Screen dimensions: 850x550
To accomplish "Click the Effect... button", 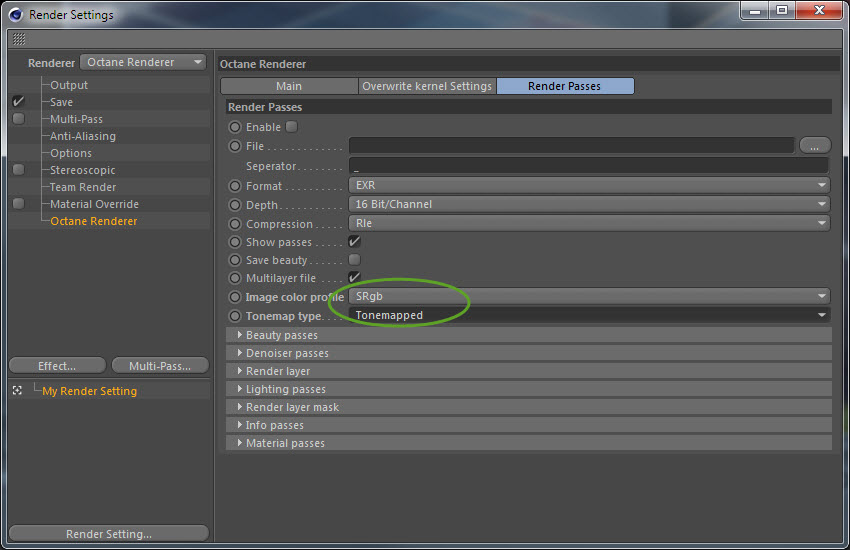I will coord(57,366).
